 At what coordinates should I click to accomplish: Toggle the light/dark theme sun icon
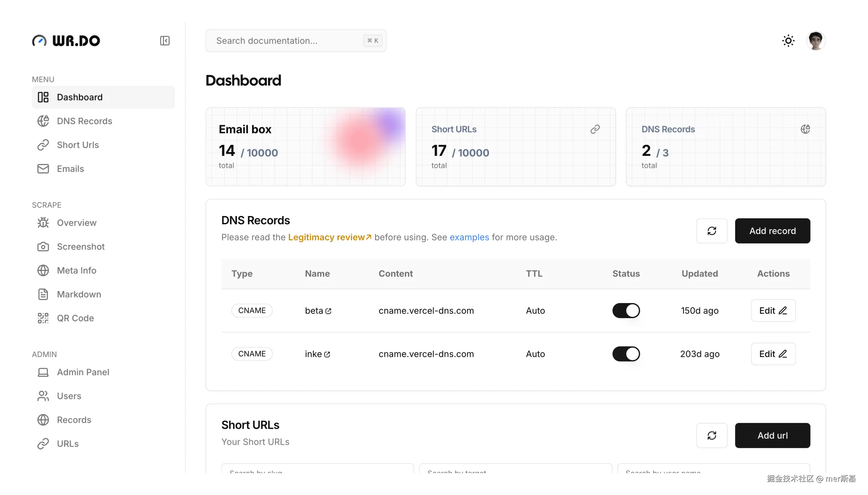coord(788,41)
